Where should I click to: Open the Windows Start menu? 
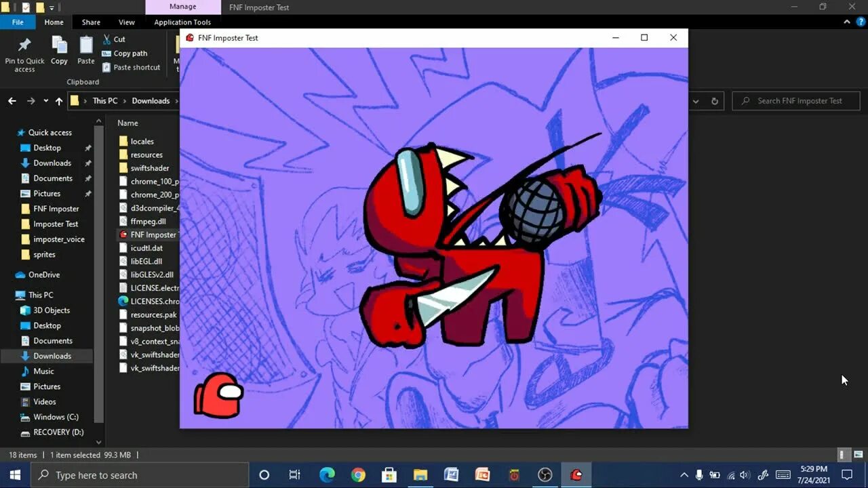[15, 475]
